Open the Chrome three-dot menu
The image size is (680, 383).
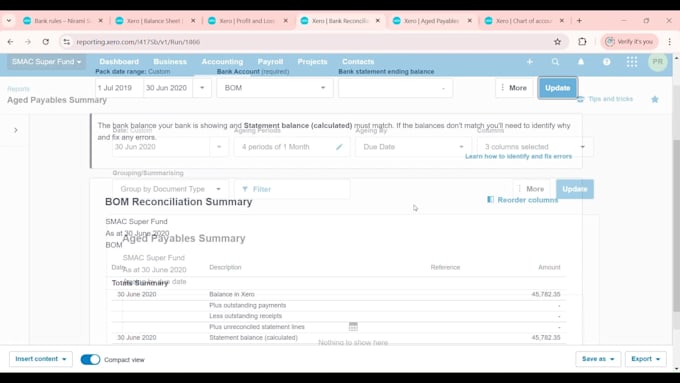coord(670,42)
